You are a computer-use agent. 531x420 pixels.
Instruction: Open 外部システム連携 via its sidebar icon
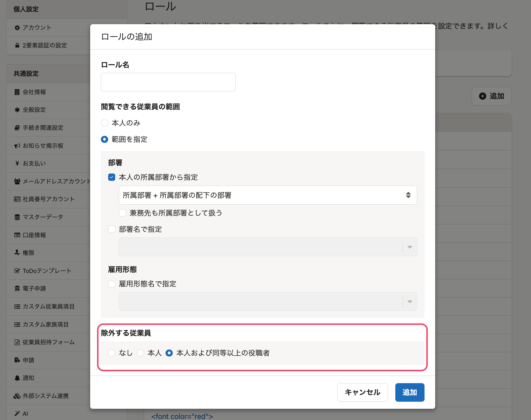coord(17,396)
